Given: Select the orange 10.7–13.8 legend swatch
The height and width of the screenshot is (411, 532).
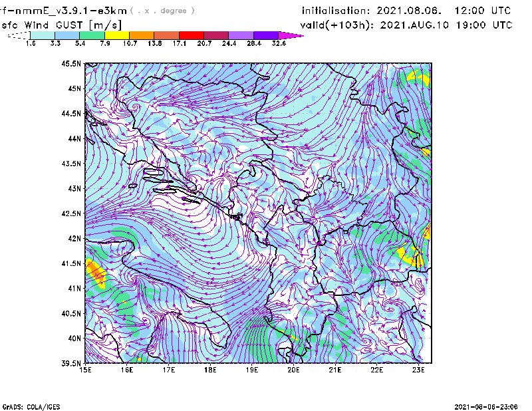Looking at the screenshot, I should [142, 35].
